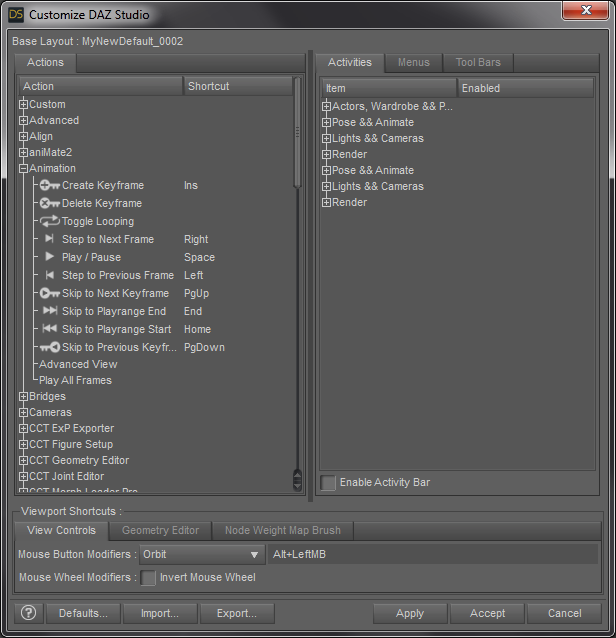Click the Home shortcut cell
616x638 pixels.
(x=197, y=329)
